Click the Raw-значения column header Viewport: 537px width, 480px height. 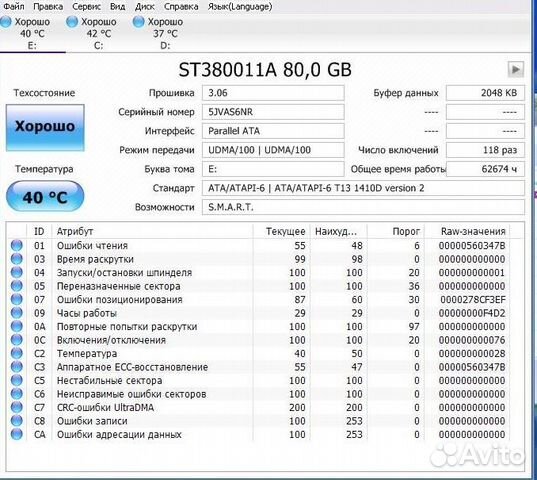[467, 231]
